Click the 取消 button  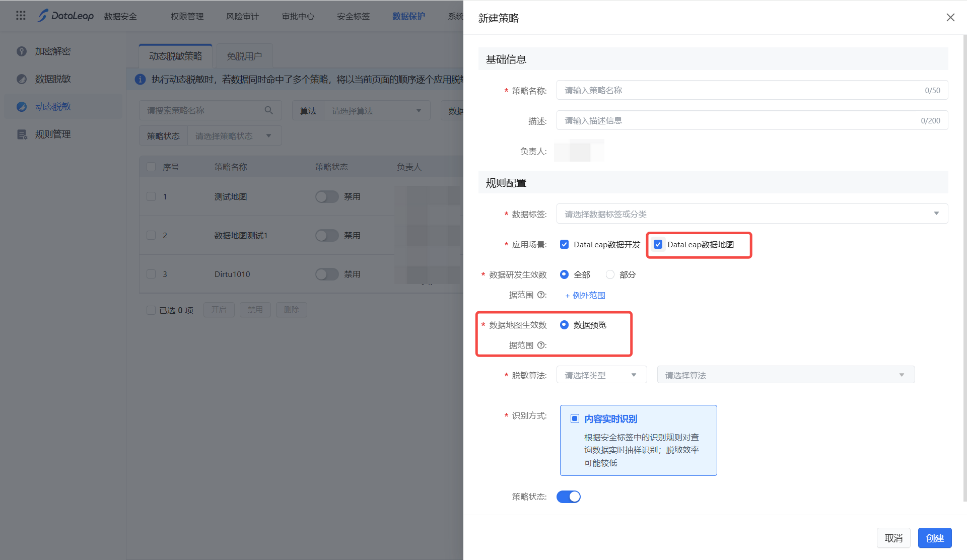tap(893, 538)
